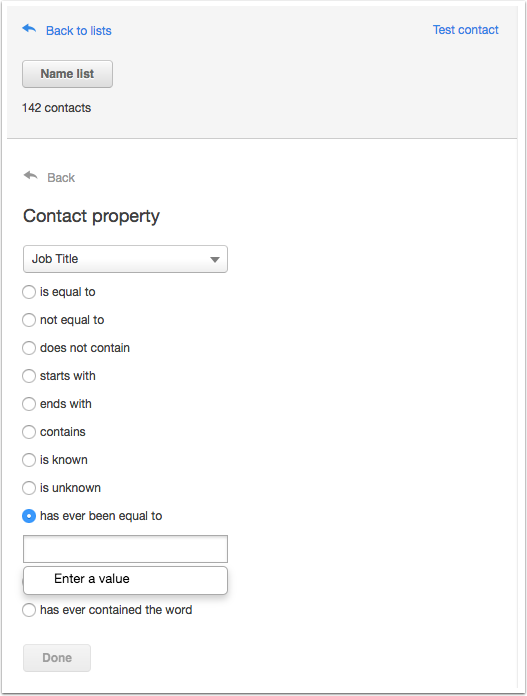Choose the 'contains' radio button
Image resolution: width=527 pixels, height=696 pixels.
(x=29, y=432)
